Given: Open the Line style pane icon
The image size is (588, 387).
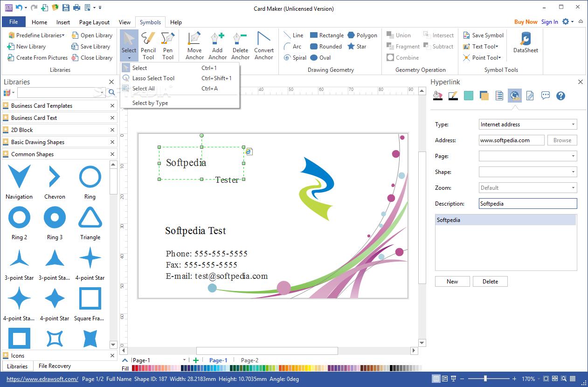Looking at the screenshot, I should tap(453, 96).
